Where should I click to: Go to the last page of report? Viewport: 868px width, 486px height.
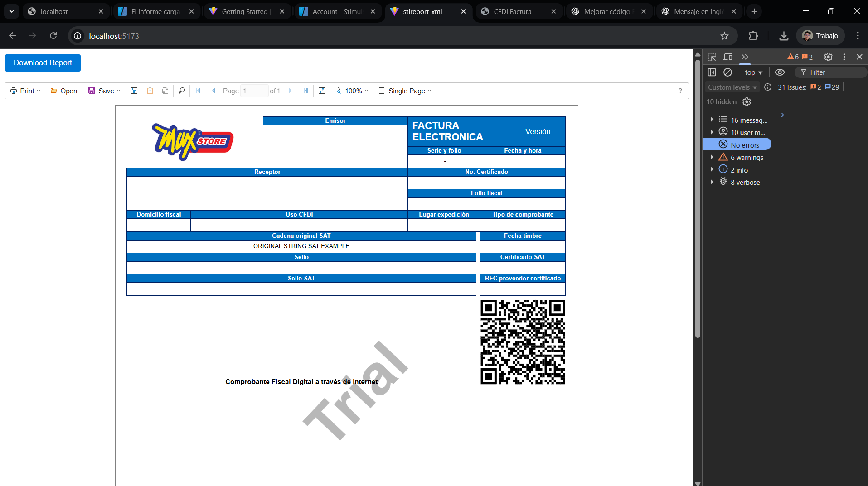point(306,91)
